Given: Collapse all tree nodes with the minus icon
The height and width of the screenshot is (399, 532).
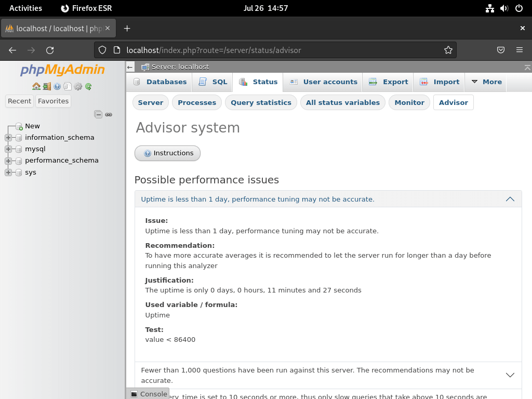Looking at the screenshot, I should (x=98, y=114).
